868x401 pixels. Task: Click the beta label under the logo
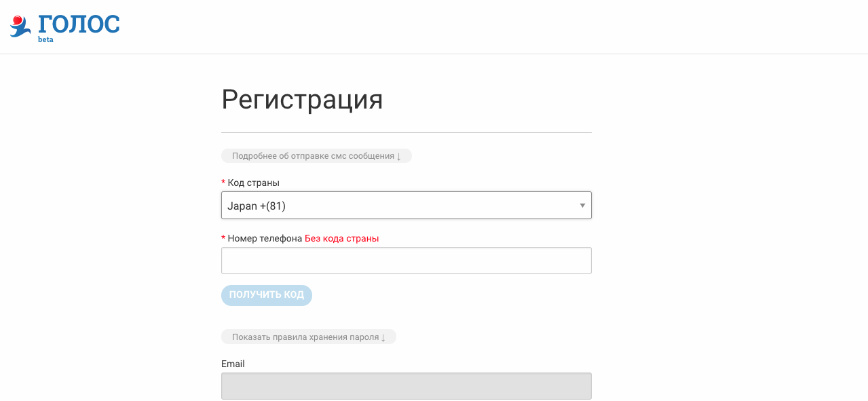click(x=45, y=40)
